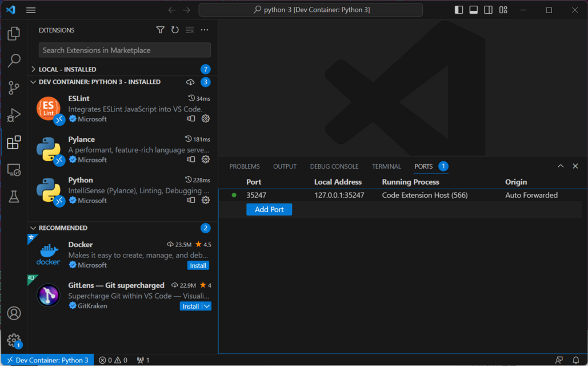Toggle the bottom panel layout button
This screenshot has width=588, height=366.
coord(474,10)
